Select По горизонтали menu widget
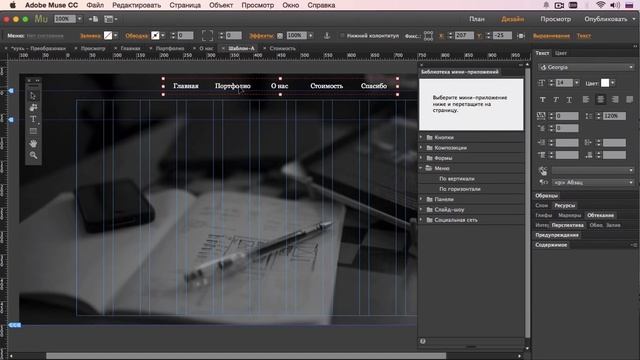This screenshot has height=360, width=640. coord(460,189)
